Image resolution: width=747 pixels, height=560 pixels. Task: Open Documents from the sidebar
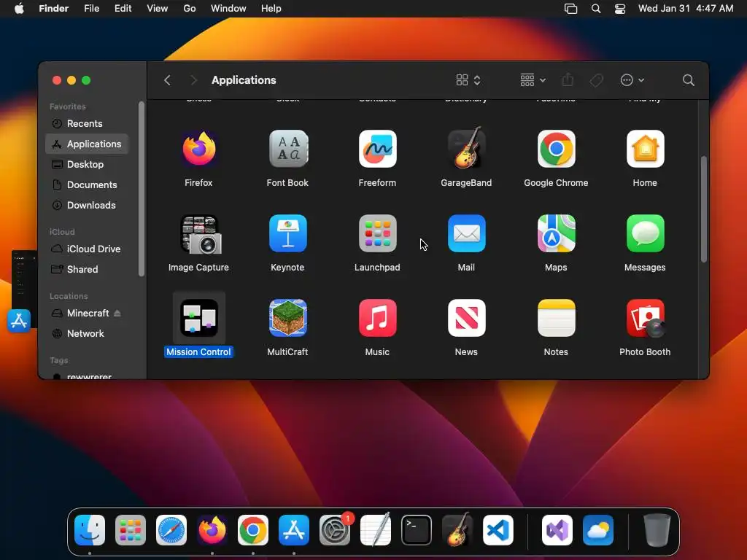point(87,184)
